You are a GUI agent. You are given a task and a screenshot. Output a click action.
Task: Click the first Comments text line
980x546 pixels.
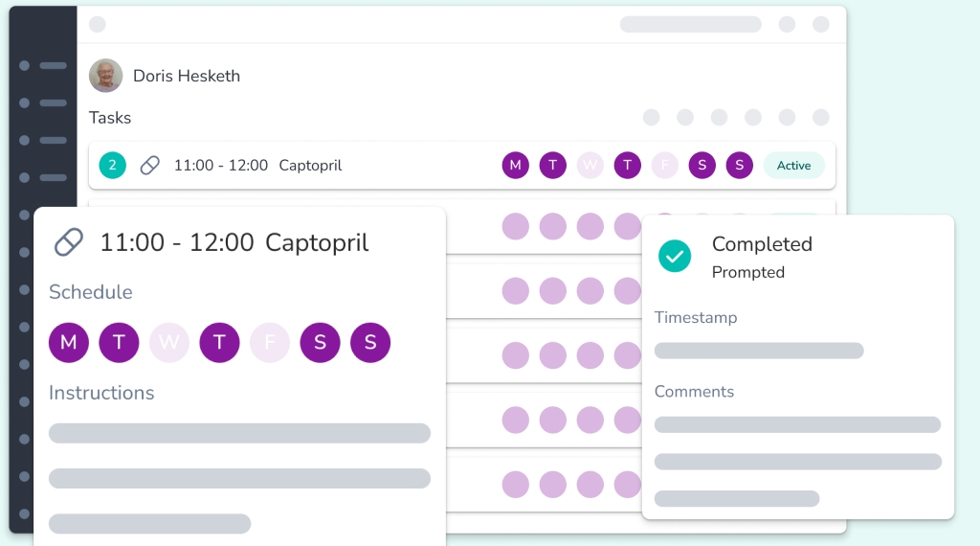point(797,424)
